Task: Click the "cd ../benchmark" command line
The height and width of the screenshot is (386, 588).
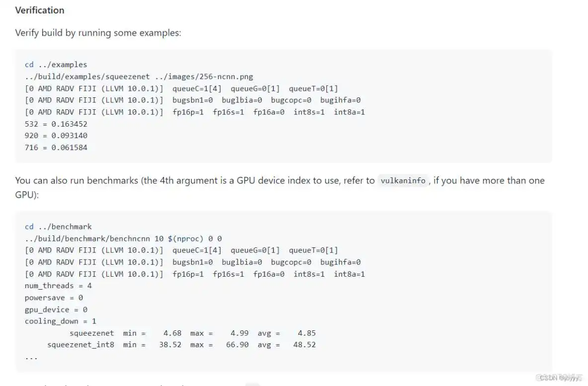Action: click(58, 227)
